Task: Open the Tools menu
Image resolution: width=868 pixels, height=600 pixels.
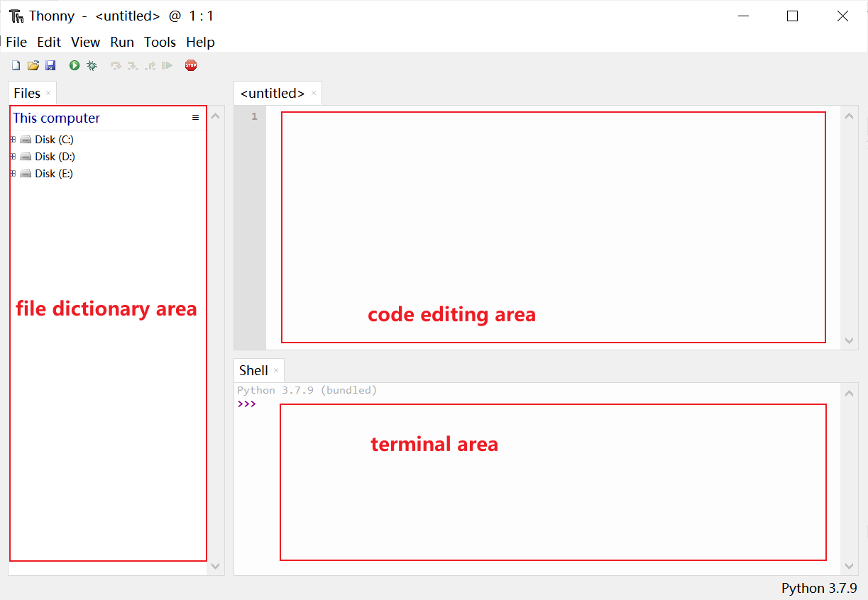Action: 160,42
